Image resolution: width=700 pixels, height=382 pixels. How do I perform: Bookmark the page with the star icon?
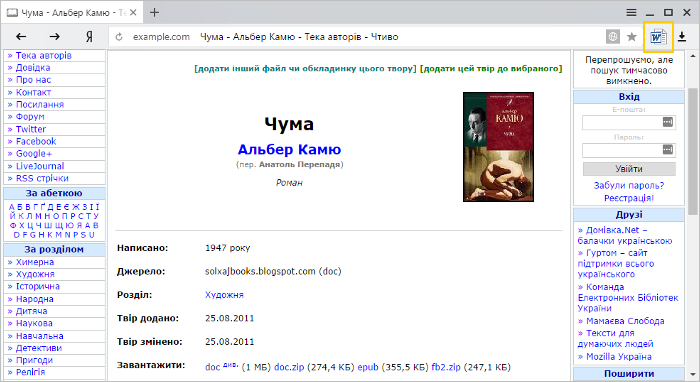point(632,37)
